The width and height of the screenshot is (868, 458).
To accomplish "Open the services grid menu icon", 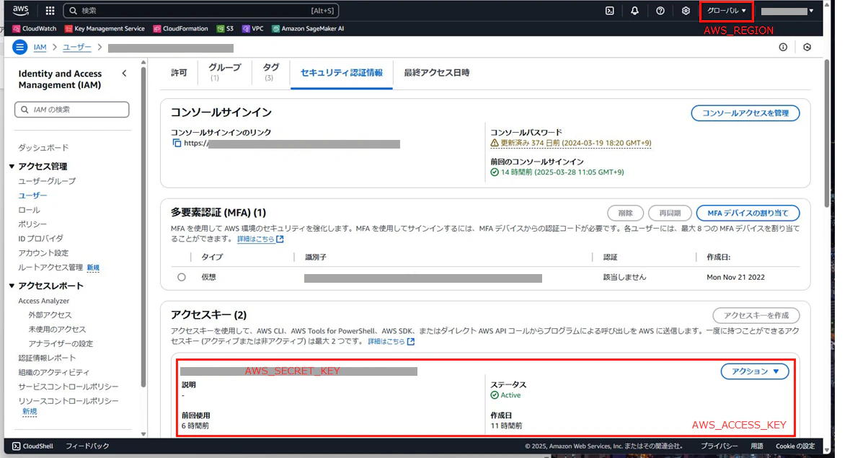I will coord(50,11).
